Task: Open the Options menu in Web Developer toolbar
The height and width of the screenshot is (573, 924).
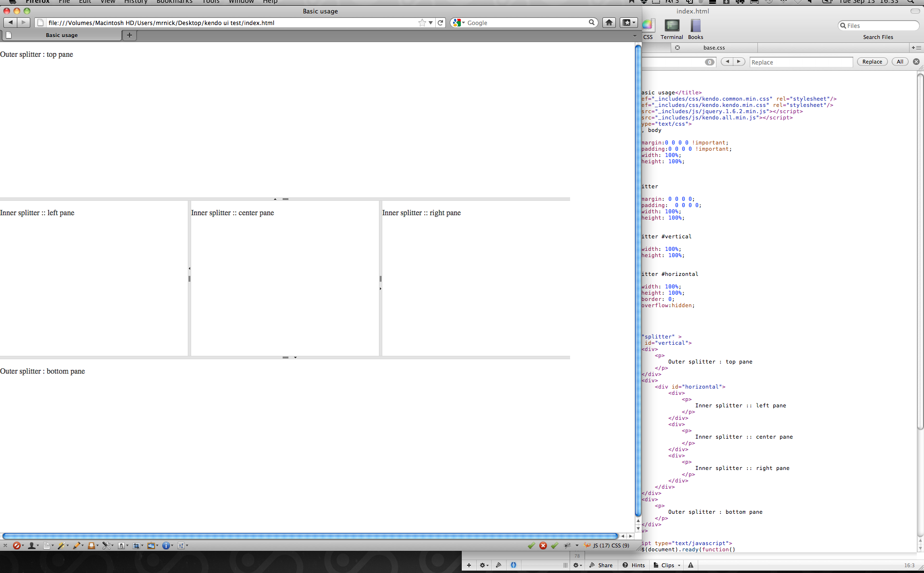Action: [182, 546]
